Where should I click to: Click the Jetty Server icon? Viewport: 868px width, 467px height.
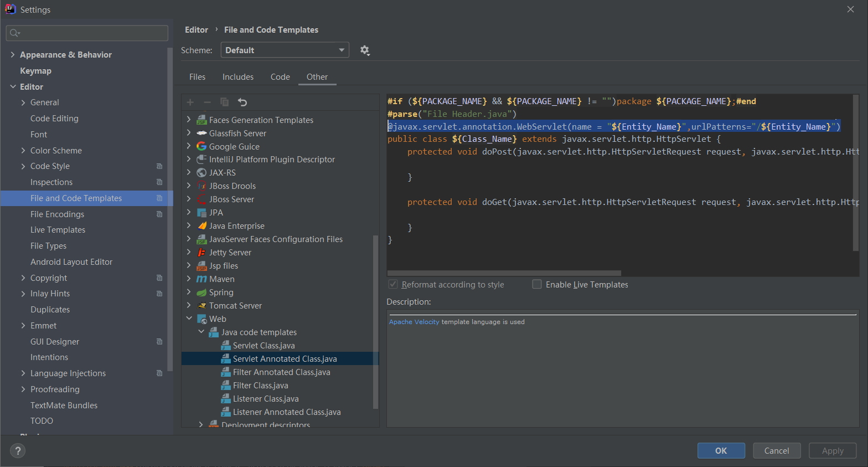coord(201,253)
